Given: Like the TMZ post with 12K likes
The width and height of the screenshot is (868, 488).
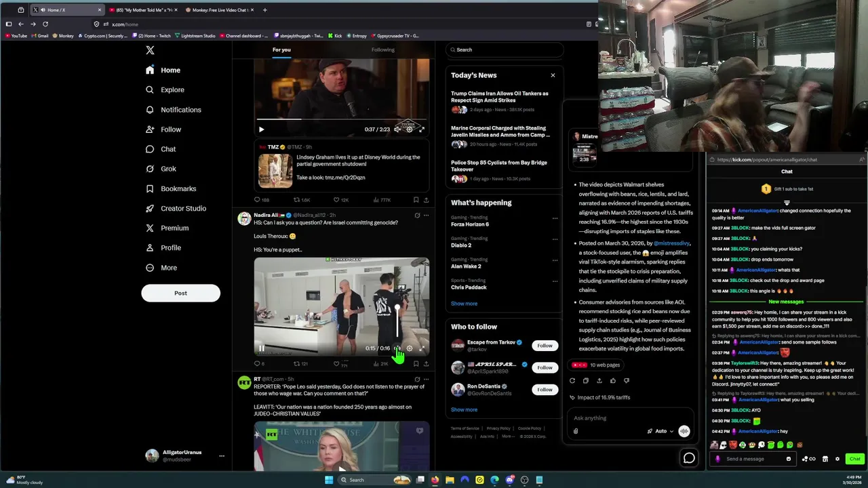Looking at the screenshot, I should (336, 200).
